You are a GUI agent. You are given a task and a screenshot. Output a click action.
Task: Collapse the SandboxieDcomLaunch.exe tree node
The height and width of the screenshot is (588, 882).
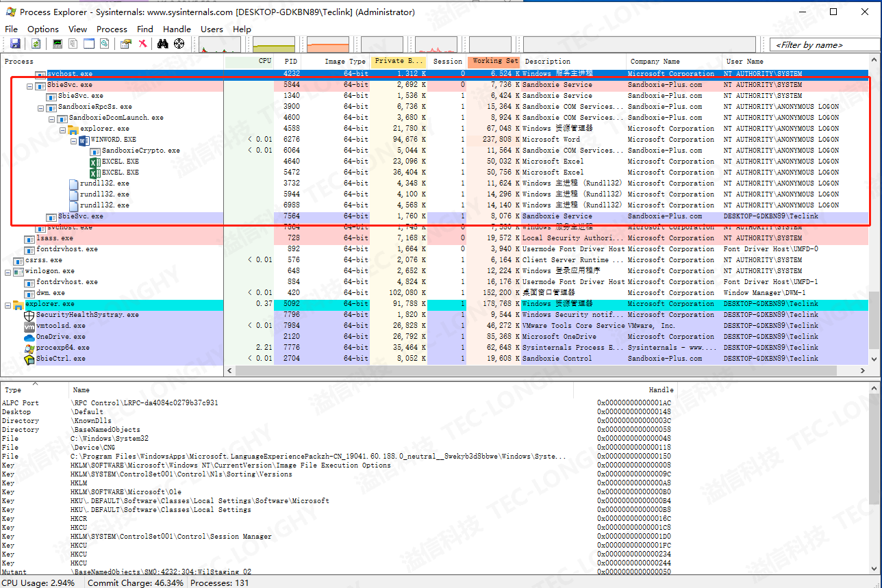click(51, 118)
